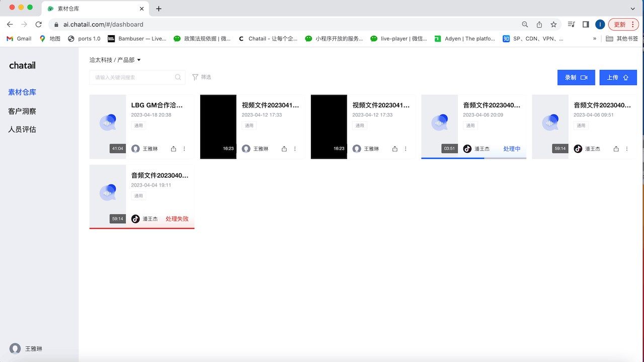Screen dimensions: 644x362
Task: Expand the 洽太科技 / 产品部 dropdown
Action: (x=115, y=60)
